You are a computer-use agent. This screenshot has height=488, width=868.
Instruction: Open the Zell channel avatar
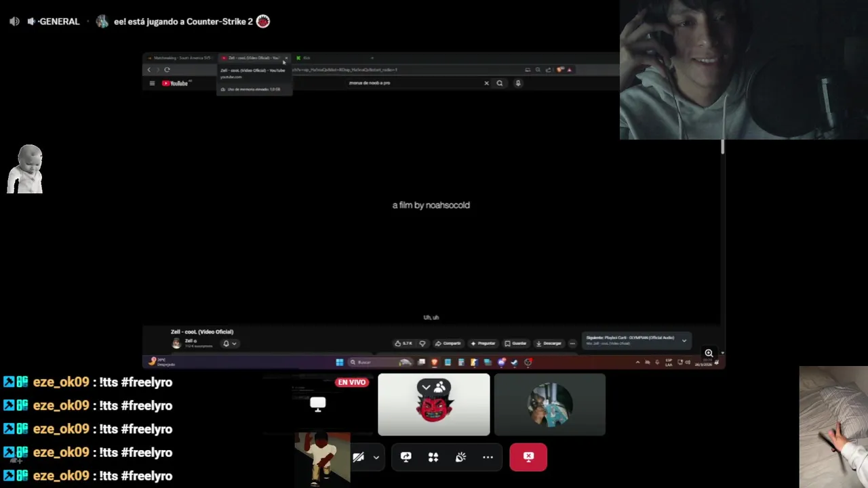176,343
